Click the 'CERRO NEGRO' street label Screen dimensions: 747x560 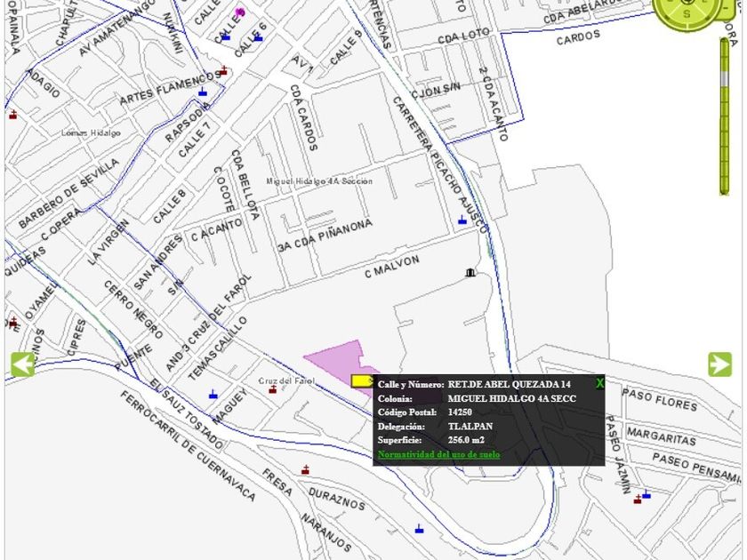[x=133, y=309]
